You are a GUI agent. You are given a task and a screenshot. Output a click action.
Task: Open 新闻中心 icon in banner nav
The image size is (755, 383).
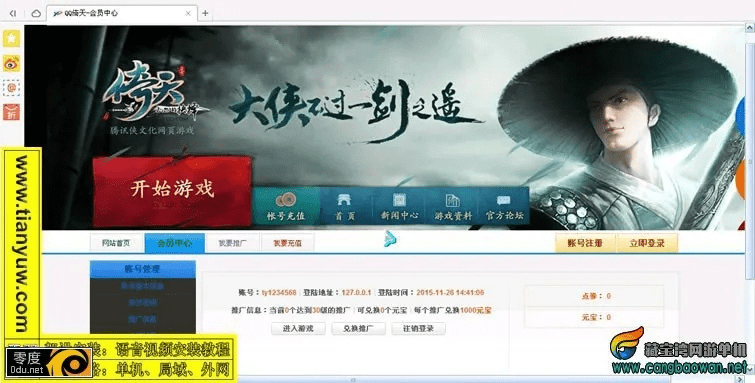(x=399, y=206)
